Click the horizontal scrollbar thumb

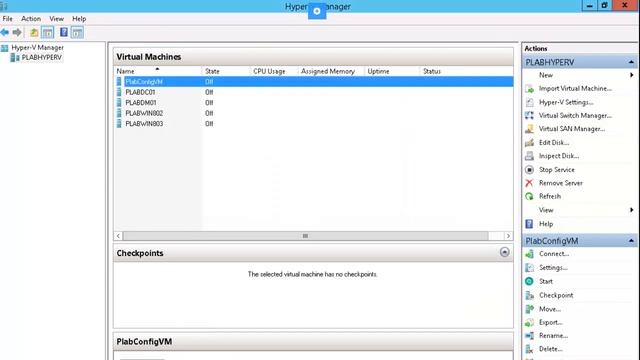pyautogui.click(x=305, y=236)
